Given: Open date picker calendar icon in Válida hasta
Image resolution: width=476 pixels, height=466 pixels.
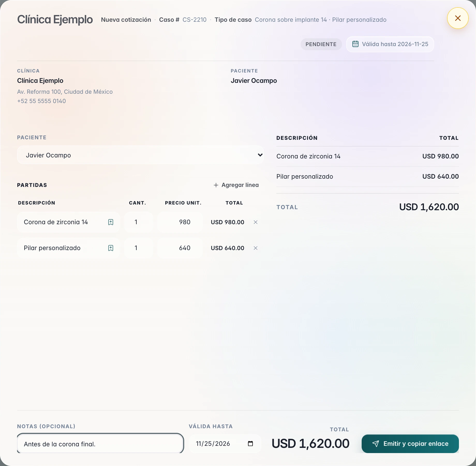Looking at the screenshot, I should pyautogui.click(x=250, y=444).
